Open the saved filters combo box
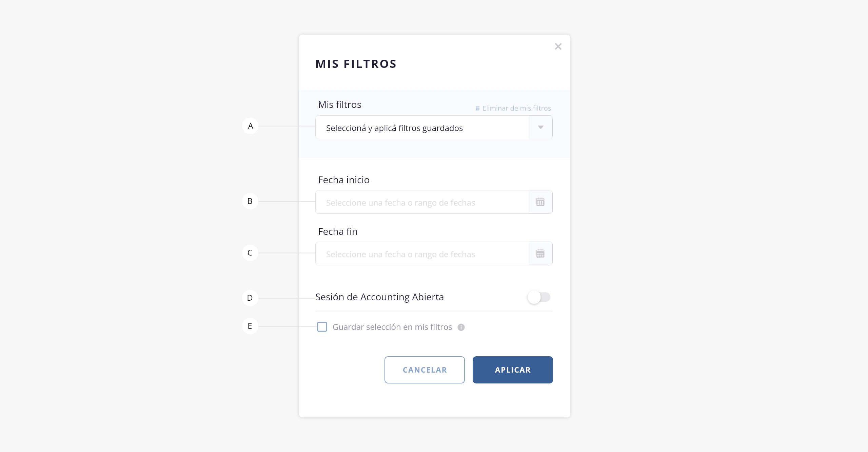868x452 pixels. (422, 128)
